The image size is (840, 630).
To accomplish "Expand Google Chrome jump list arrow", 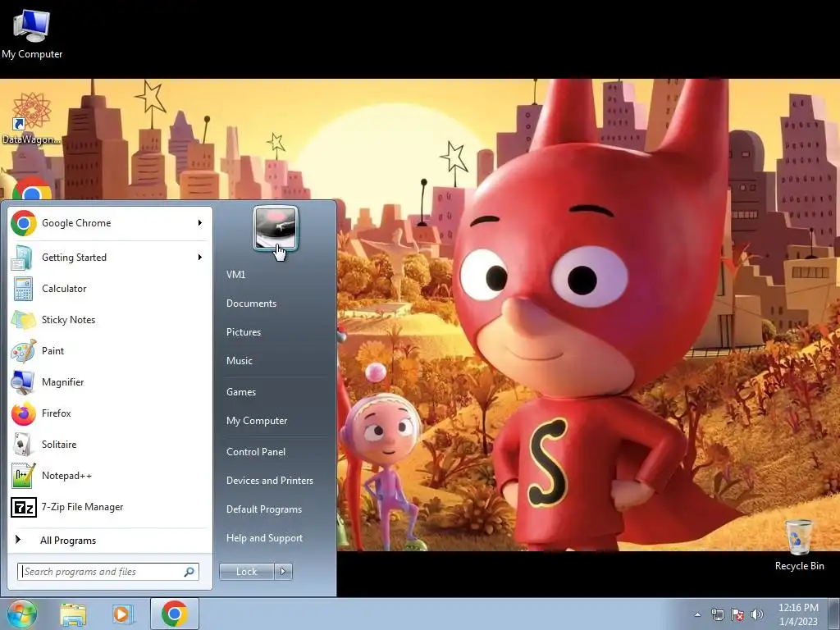I will tap(200, 223).
